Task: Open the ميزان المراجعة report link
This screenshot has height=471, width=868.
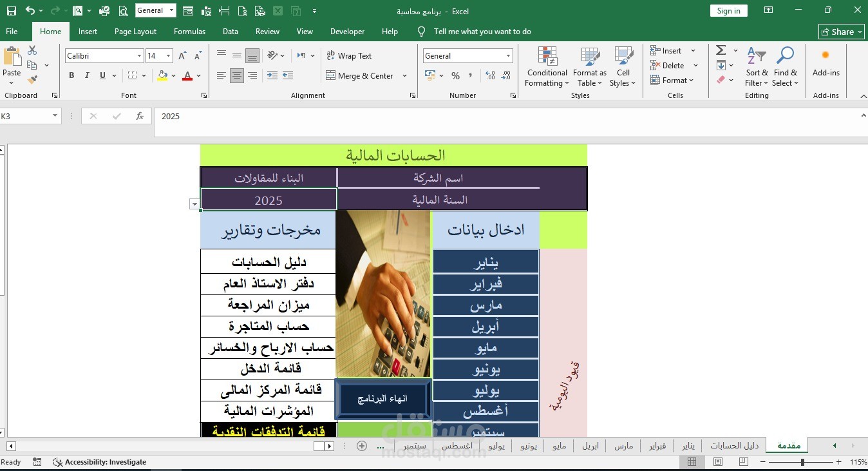Action: (269, 305)
